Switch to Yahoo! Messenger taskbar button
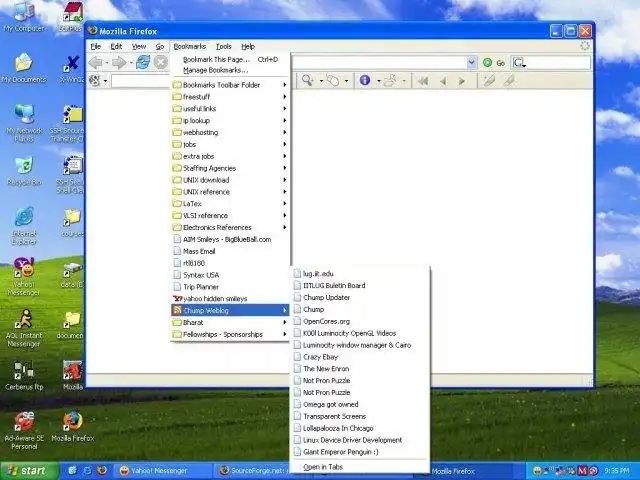 pos(162,471)
